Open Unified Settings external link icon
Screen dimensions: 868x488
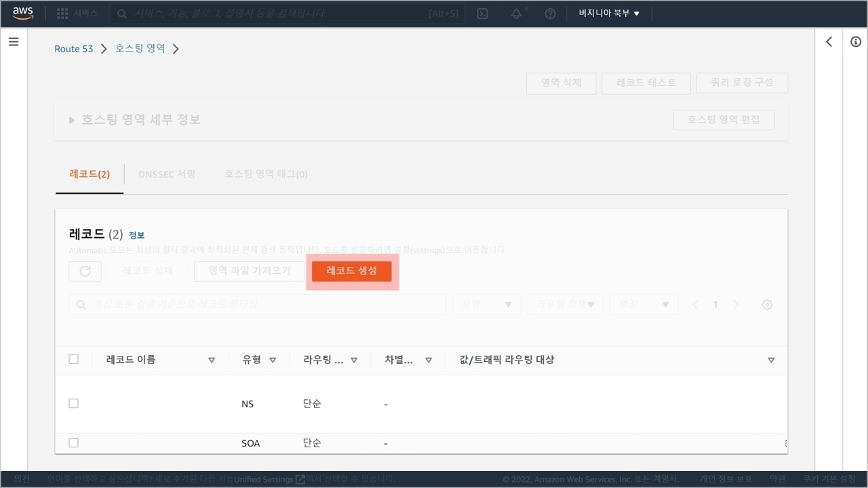click(x=300, y=479)
